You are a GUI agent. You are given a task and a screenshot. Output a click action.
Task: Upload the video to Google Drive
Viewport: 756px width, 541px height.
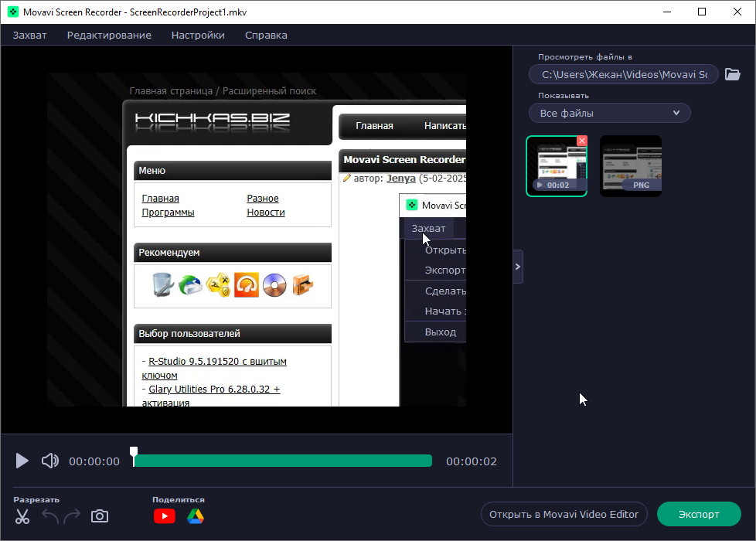(x=196, y=516)
